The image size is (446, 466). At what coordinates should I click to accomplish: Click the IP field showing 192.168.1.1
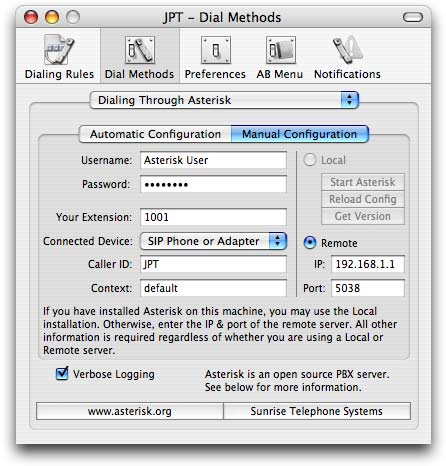(x=368, y=264)
